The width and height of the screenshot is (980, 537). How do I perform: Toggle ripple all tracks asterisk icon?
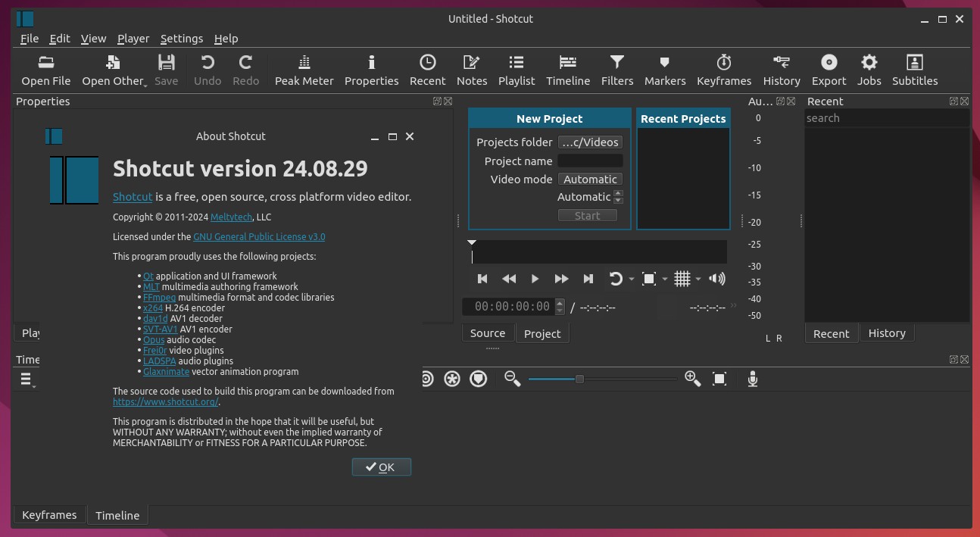point(452,379)
